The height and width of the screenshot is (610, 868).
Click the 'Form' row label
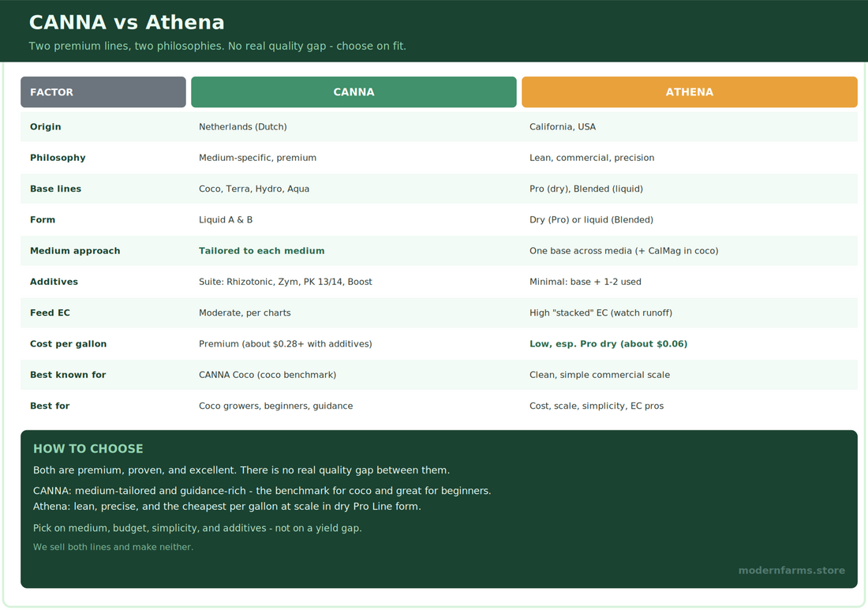click(43, 219)
